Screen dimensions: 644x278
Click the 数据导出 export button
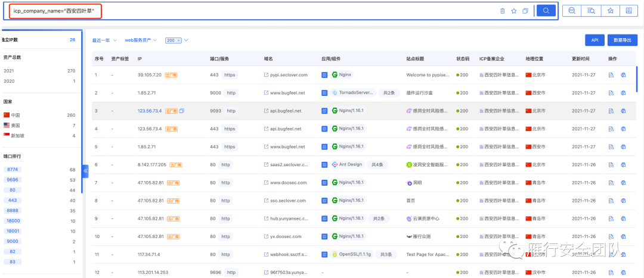(622, 40)
